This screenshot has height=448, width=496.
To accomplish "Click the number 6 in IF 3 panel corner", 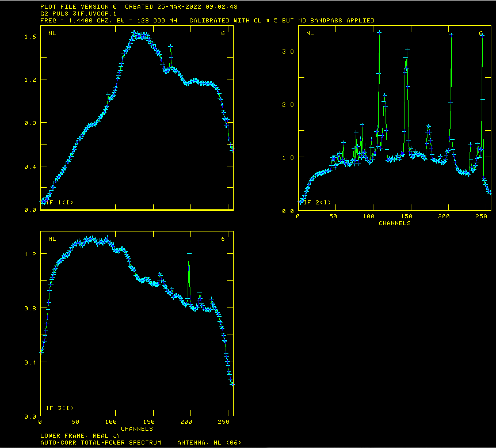I will point(223,239).
